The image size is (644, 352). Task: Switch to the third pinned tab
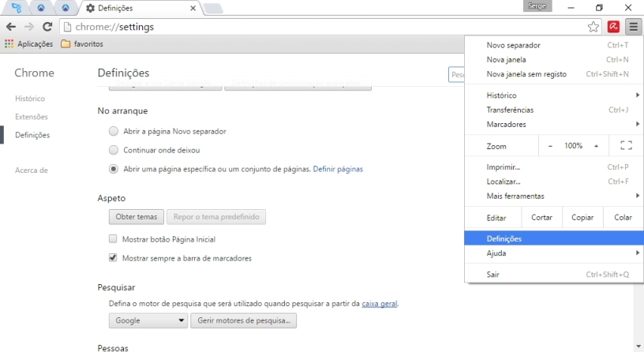click(x=66, y=8)
